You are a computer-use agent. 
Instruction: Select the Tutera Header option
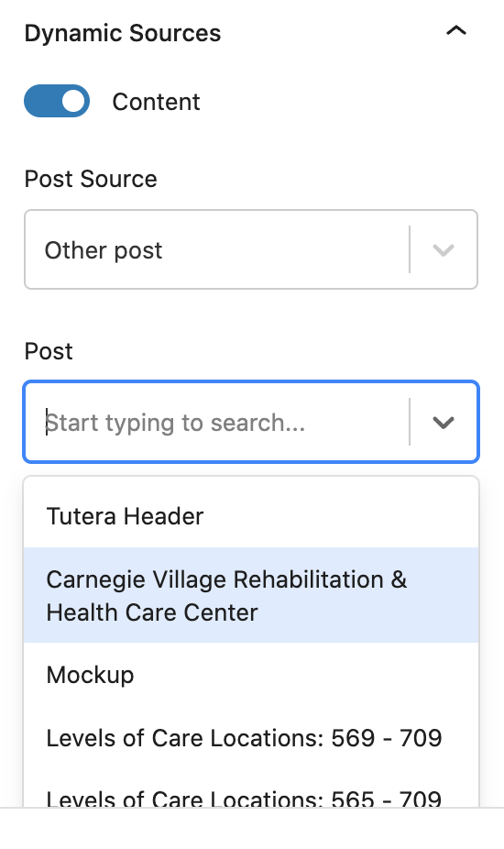coord(251,516)
